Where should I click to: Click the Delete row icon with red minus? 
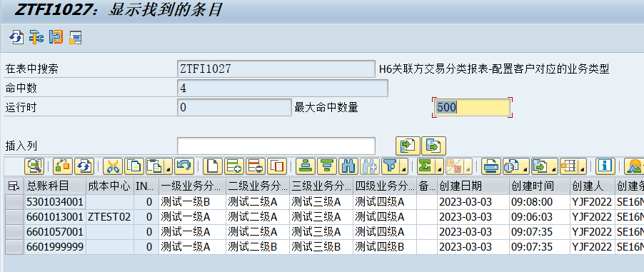coord(256,166)
